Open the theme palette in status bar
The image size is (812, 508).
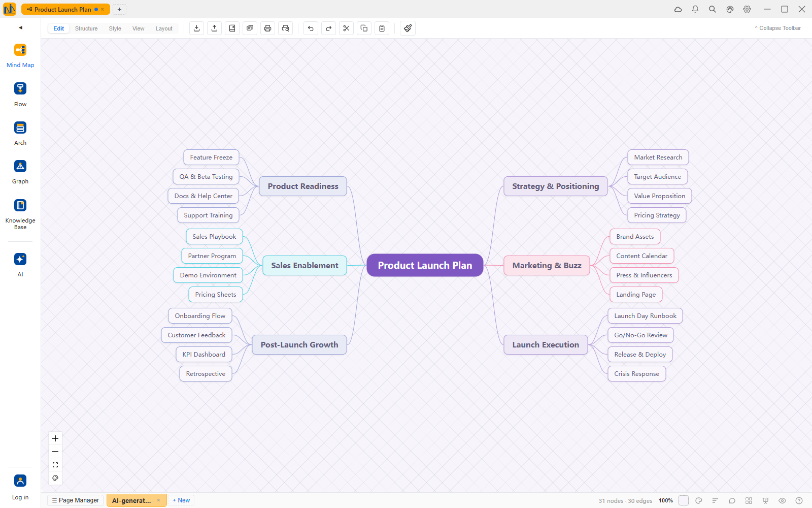(699, 500)
